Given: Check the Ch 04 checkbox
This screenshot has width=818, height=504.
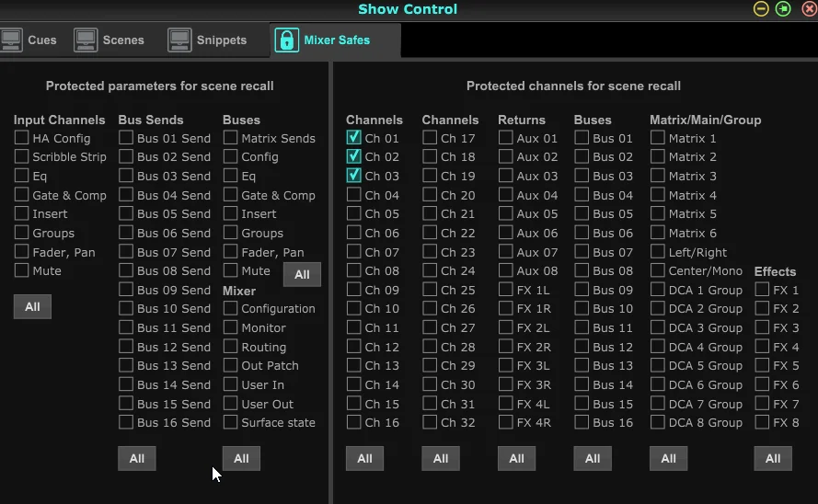Looking at the screenshot, I should click(x=353, y=195).
